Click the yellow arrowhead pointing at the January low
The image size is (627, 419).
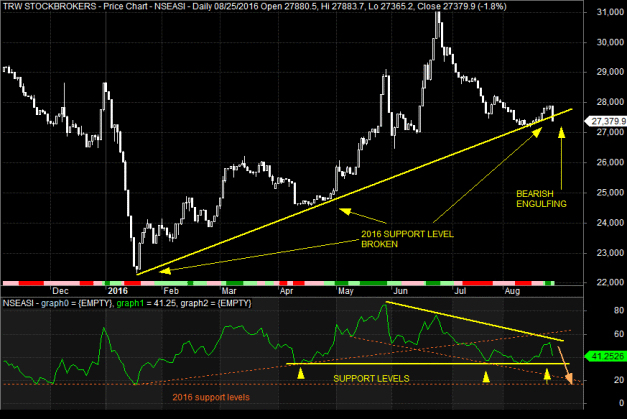165,271
